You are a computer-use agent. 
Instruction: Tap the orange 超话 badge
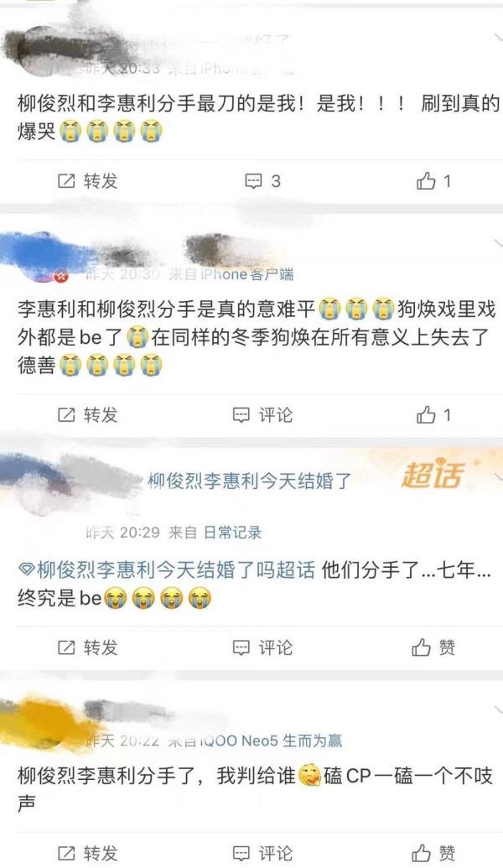point(432,476)
